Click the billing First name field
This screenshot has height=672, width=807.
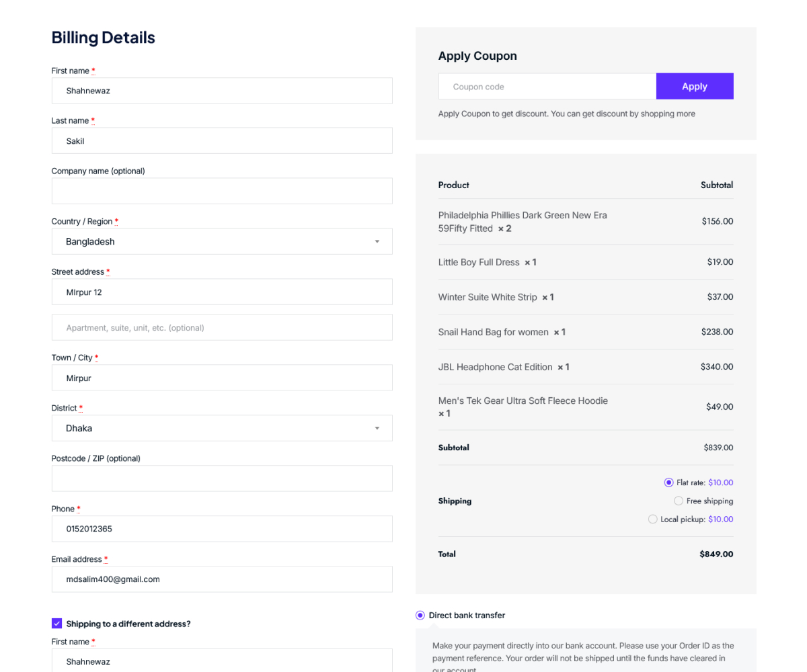[x=221, y=91]
